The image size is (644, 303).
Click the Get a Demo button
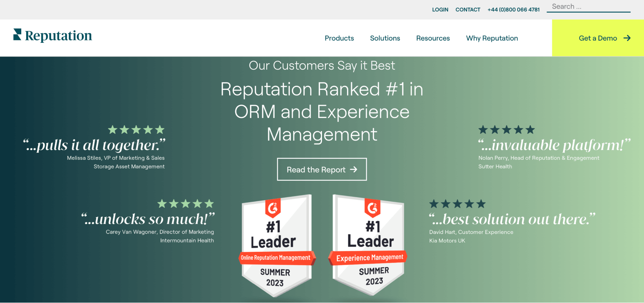point(598,38)
